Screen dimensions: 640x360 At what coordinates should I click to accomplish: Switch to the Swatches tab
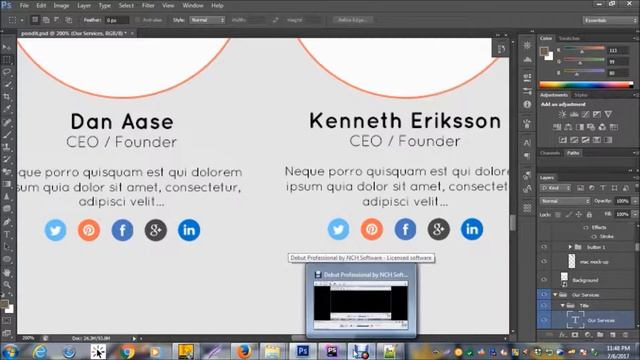point(569,38)
